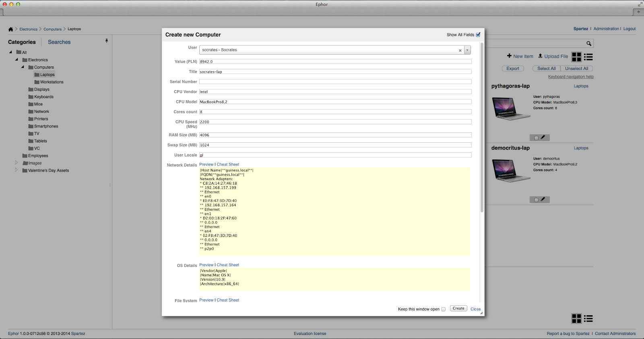Add a new browser tab with plus
Viewport: 644px width, 339px height.
tap(638, 12)
